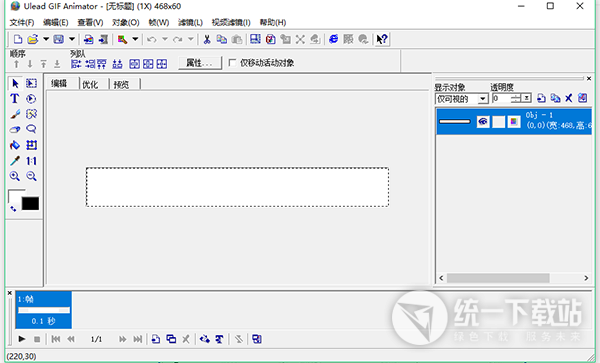The image size is (600, 363).
Task: Click the Copy icon in toolbar
Action: 222,39
